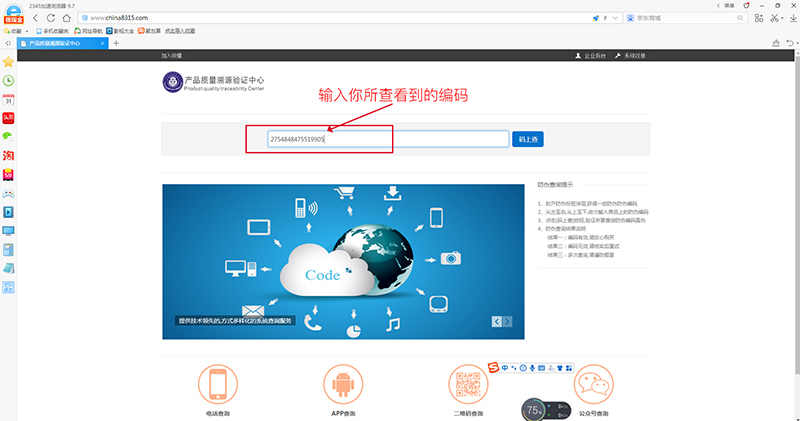Viewport: 800px width, 421px height.
Task: Open the history clock icon in sidebar
Action: tap(8, 80)
